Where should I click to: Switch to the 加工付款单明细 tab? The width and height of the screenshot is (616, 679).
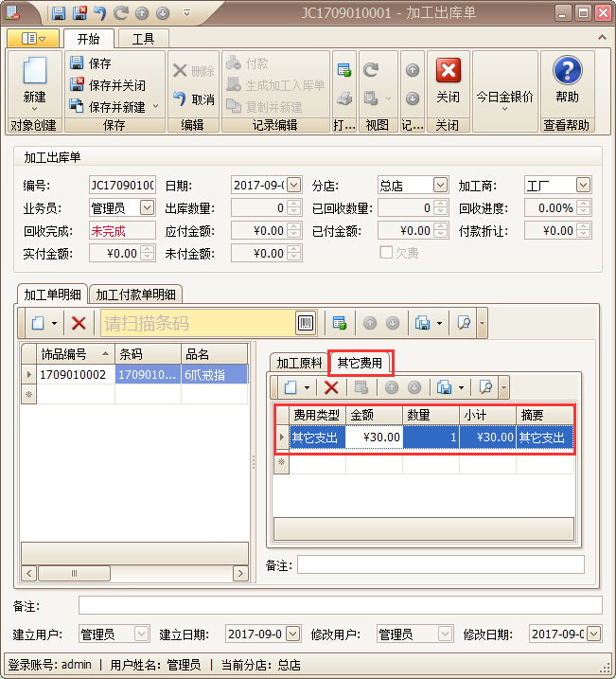138,295
